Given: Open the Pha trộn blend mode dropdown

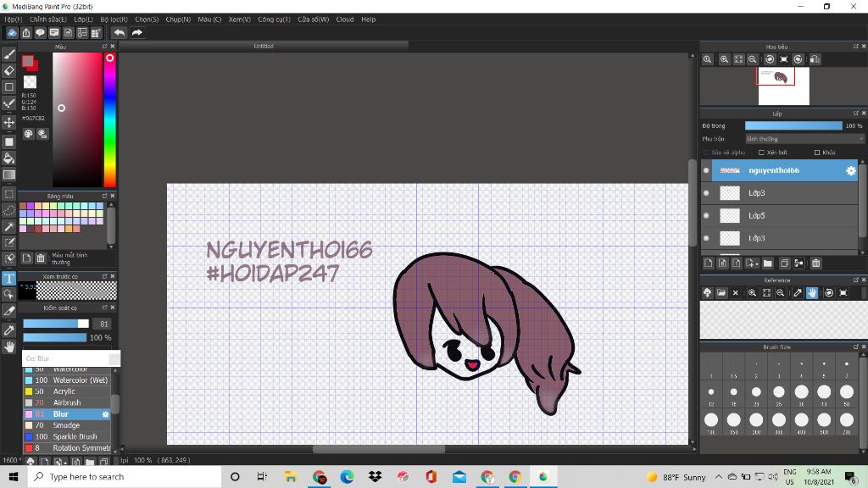Looking at the screenshot, I should [804, 139].
